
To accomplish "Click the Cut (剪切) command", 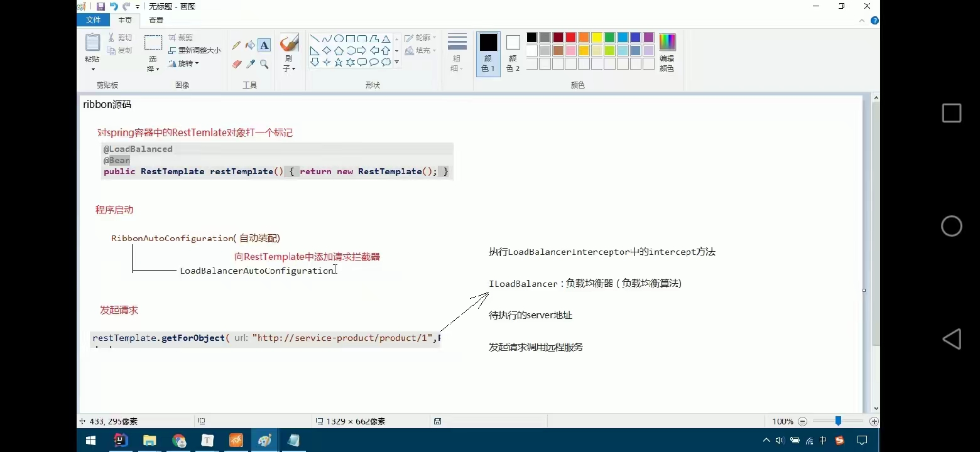I will [x=119, y=38].
